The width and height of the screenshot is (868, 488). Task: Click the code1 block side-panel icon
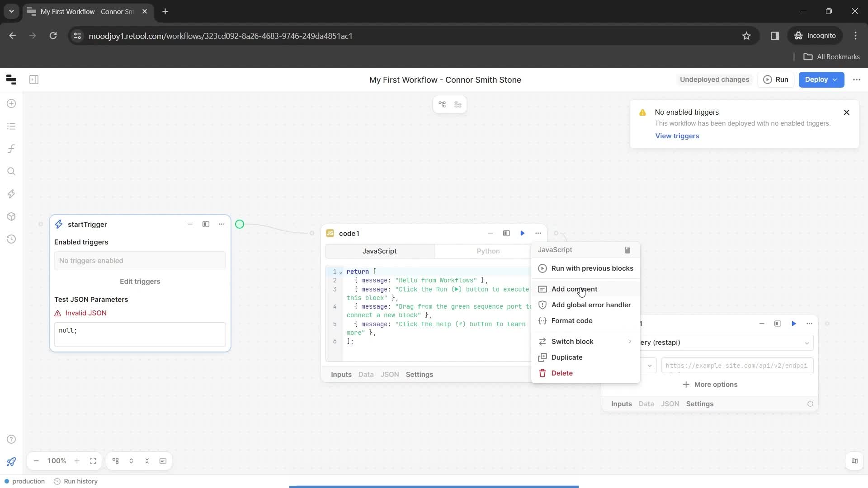click(x=506, y=233)
